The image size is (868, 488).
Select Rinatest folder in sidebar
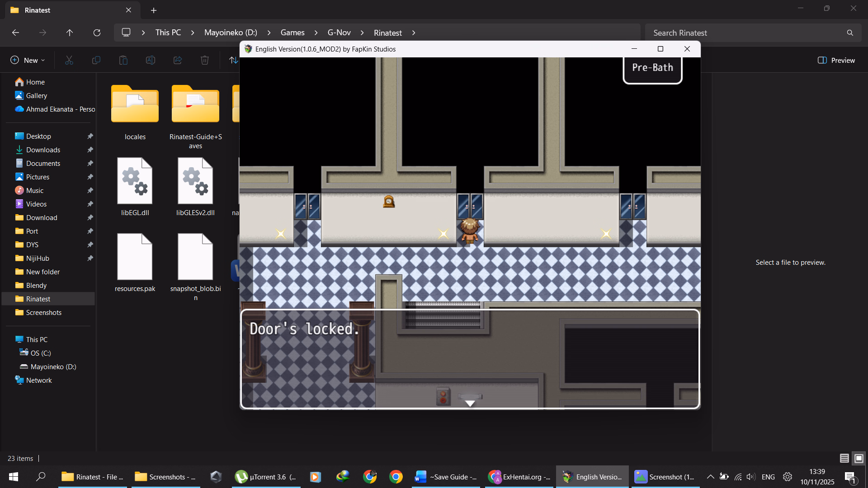click(x=38, y=299)
